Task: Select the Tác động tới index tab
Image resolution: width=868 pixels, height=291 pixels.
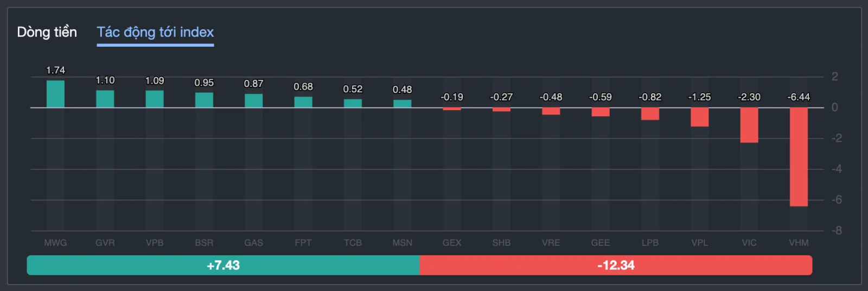Action: click(x=155, y=33)
